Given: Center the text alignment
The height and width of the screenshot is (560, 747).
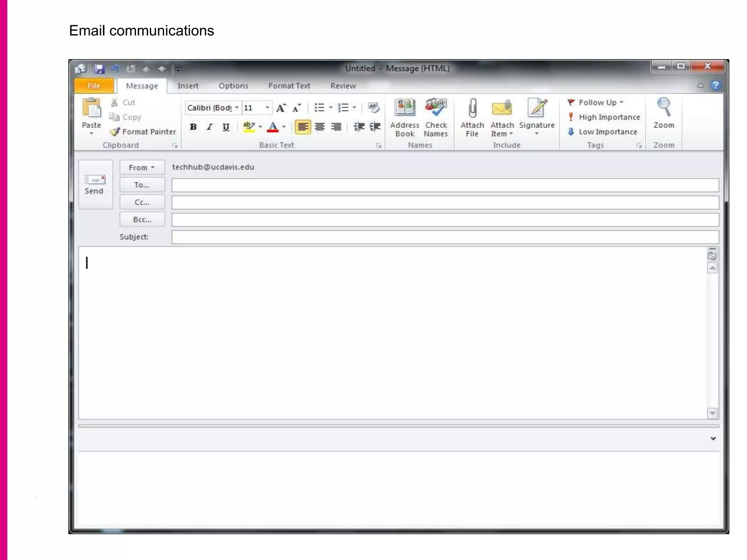Looking at the screenshot, I should (320, 127).
